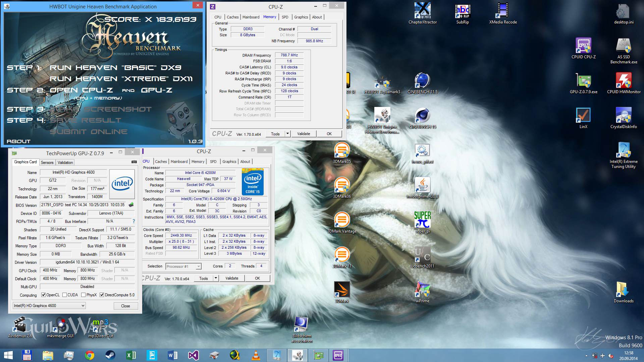Open Processor #1 selection dropdown

coord(183,266)
